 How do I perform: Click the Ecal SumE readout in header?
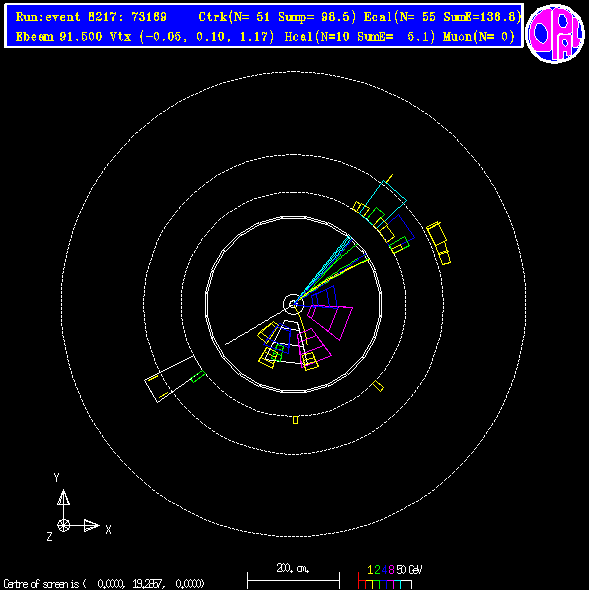tap(443, 17)
